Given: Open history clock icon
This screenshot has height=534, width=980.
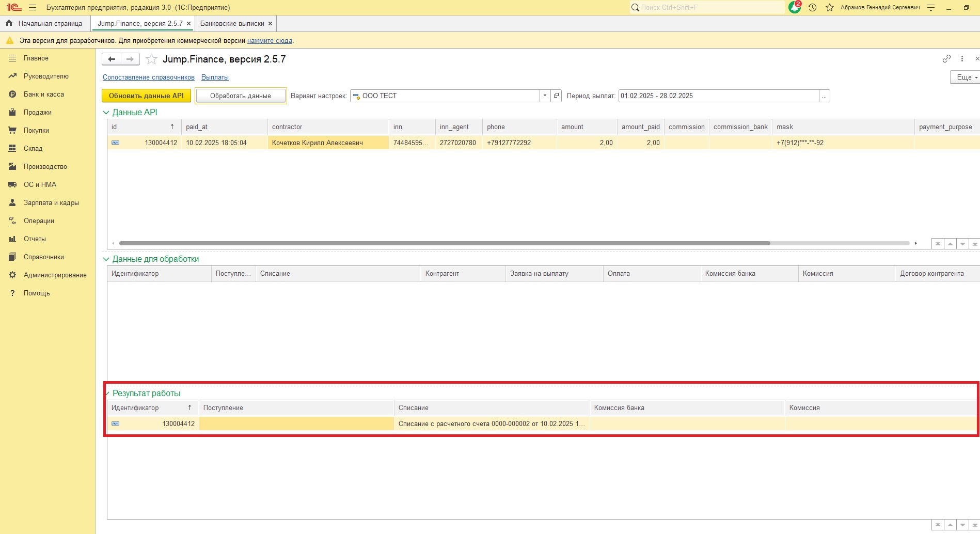Looking at the screenshot, I should point(812,8).
